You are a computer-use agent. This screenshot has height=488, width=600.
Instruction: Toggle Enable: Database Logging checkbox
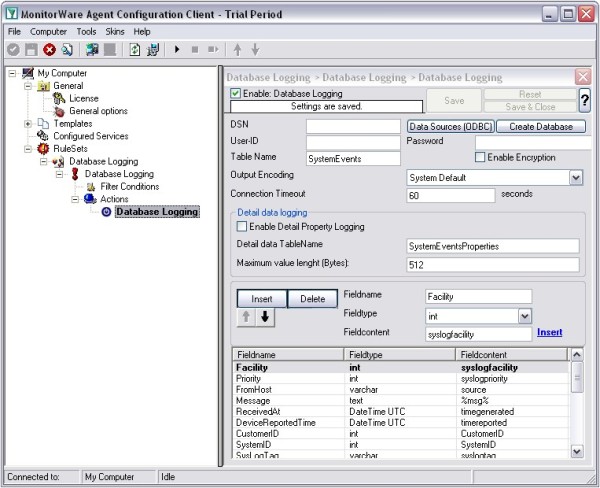(235, 93)
